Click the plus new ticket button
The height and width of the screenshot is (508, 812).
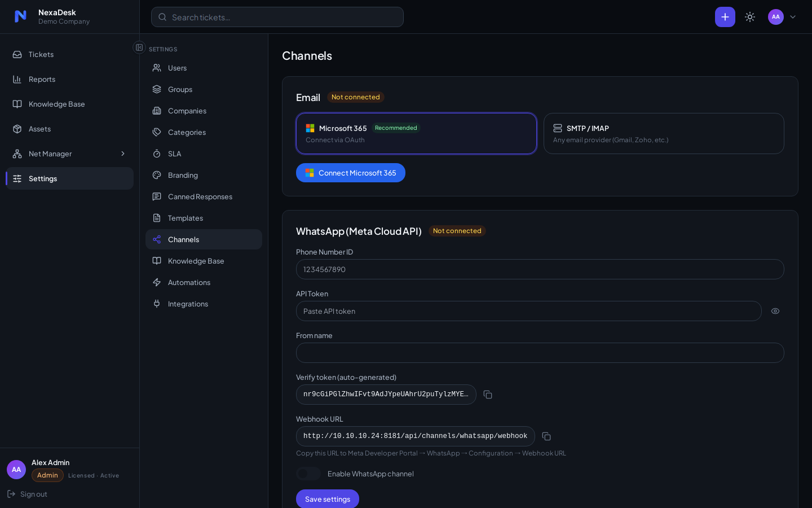click(725, 17)
